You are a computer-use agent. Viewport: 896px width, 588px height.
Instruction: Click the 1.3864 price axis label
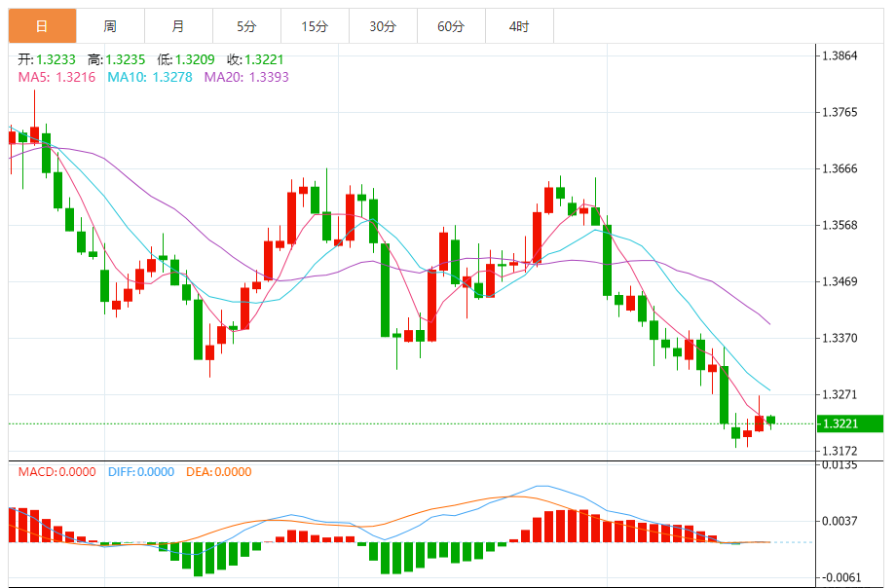point(840,56)
